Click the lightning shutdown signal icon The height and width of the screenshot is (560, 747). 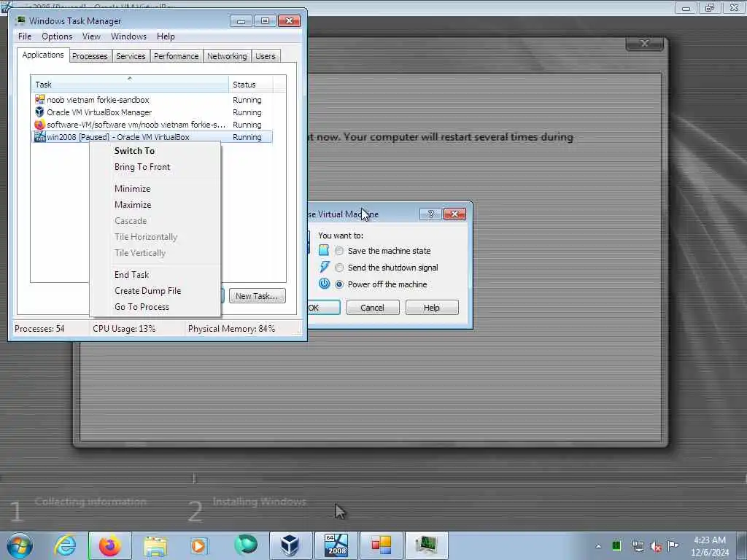(324, 267)
